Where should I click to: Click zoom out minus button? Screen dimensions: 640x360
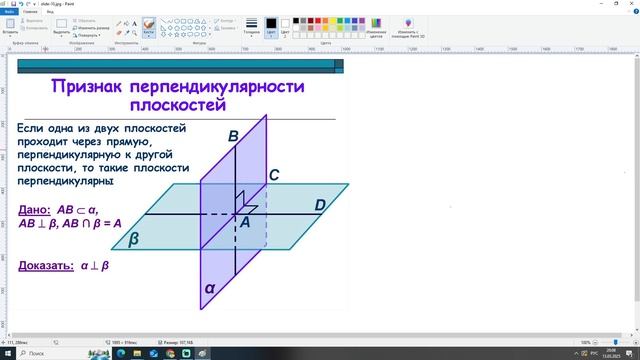click(595, 342)
